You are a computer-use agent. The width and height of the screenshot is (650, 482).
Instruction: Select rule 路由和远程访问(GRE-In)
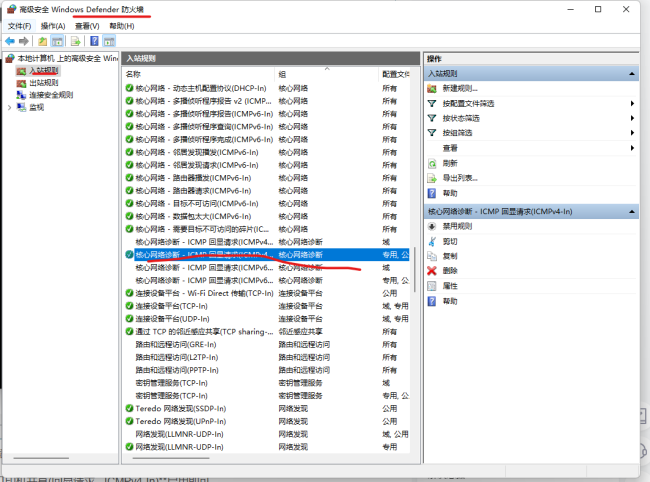176,344
